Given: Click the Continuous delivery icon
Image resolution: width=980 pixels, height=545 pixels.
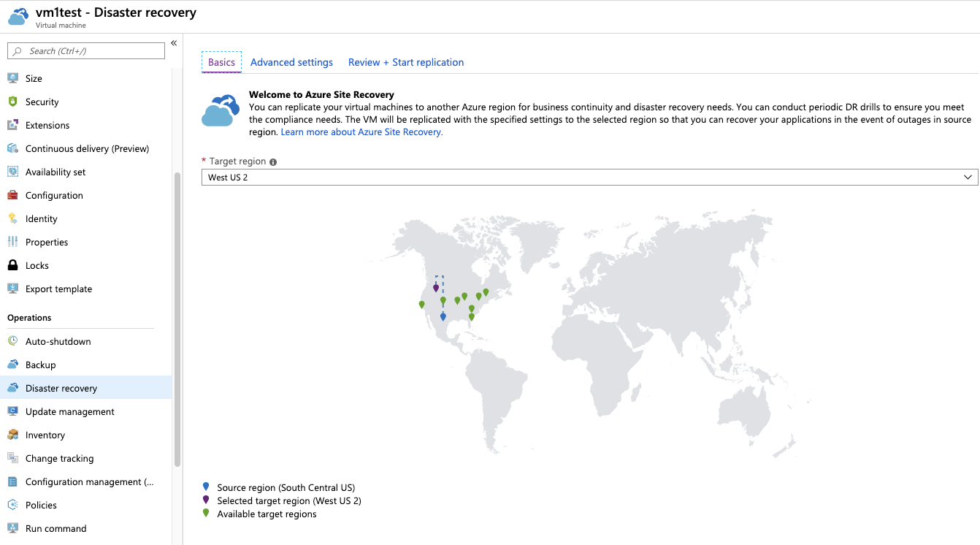Looking at the screenshot, I should (12, 148).
